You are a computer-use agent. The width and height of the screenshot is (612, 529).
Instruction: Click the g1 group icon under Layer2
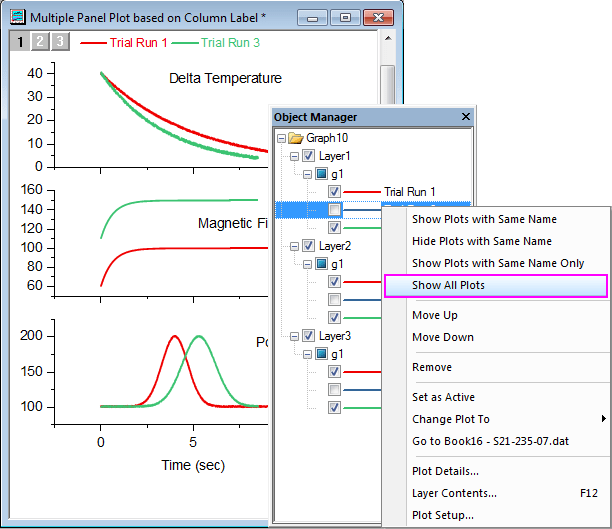pyautogui.click(x=321, y=264)
